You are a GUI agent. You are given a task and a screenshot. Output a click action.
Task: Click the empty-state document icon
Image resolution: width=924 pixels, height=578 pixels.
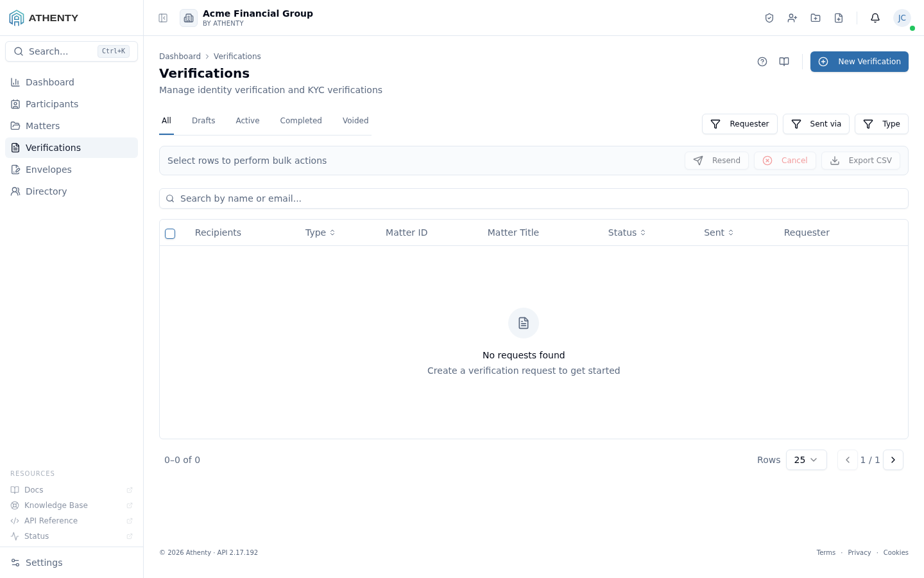pyautogui.click(x=524, y=323)
